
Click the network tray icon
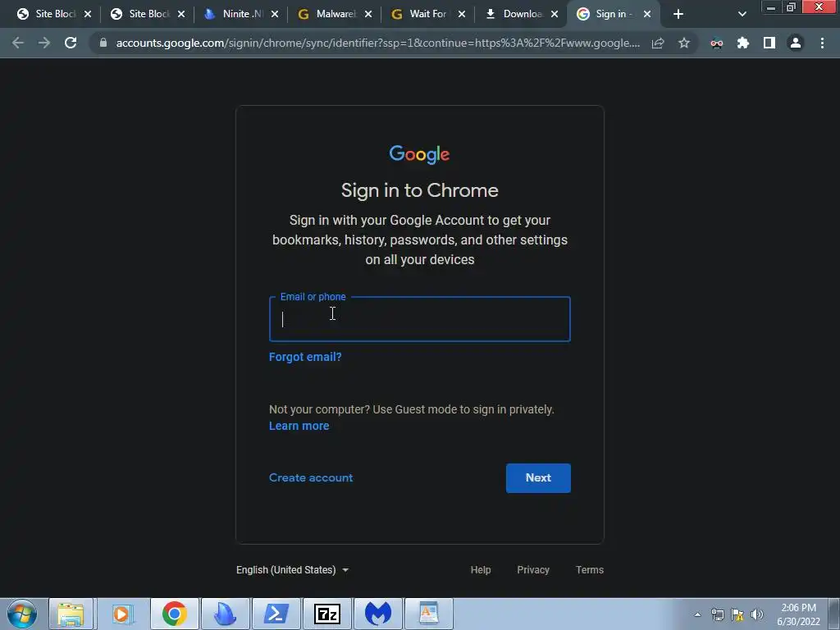(x=717, y=614)
